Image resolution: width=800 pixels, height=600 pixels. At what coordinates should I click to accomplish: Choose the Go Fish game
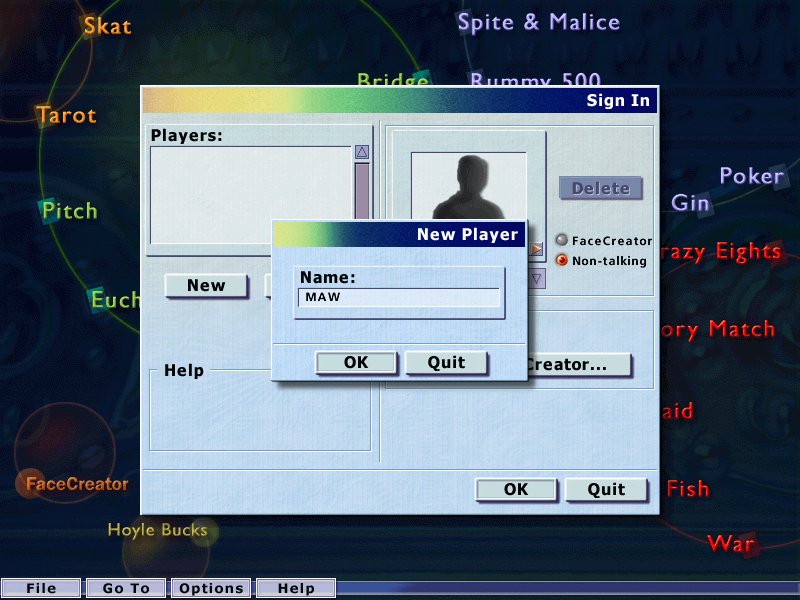(688, 489)
